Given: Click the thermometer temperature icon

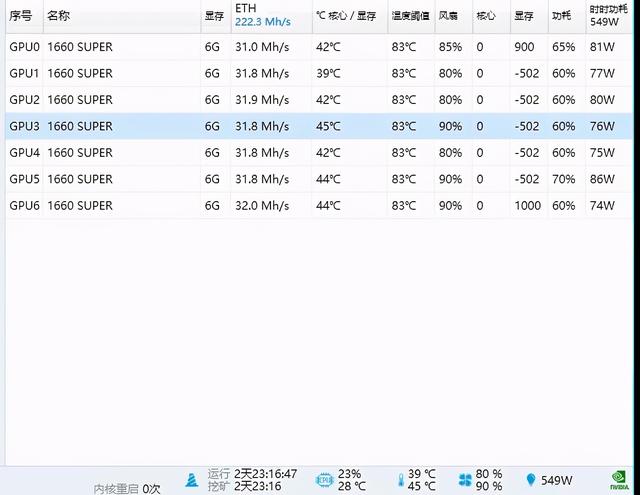Looking at the screenshot, I should tap(401, 480).
